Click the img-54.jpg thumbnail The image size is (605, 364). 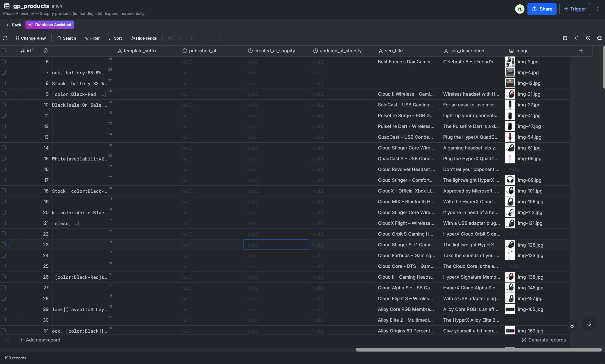[510, 137]
